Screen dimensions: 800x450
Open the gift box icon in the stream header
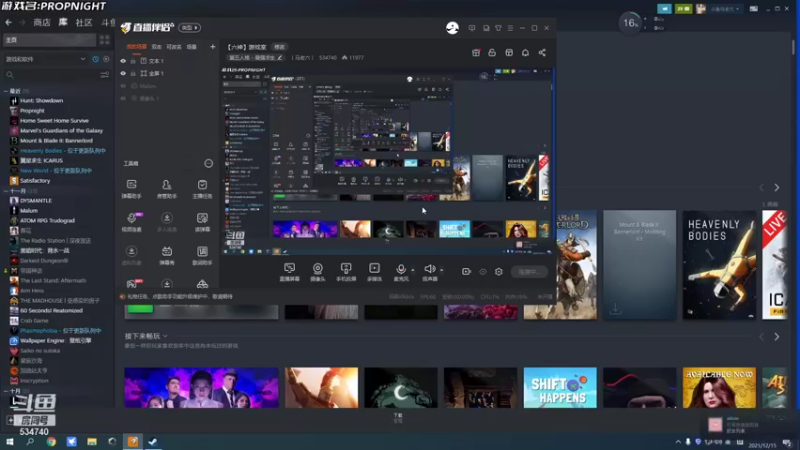[x=476, y=53]
